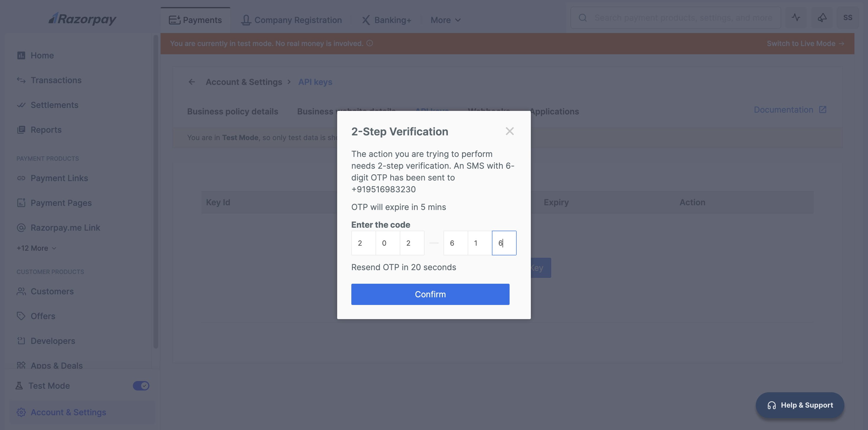868x430 pixels.
Task: Click the Reports icon
Action: 21,130
